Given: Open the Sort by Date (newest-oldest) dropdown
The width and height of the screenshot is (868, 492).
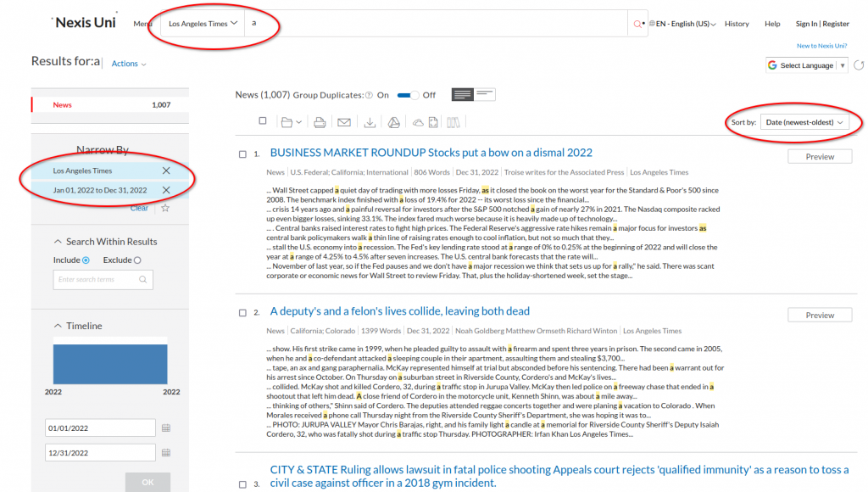Looking at the screenshot, I should 804,122.
